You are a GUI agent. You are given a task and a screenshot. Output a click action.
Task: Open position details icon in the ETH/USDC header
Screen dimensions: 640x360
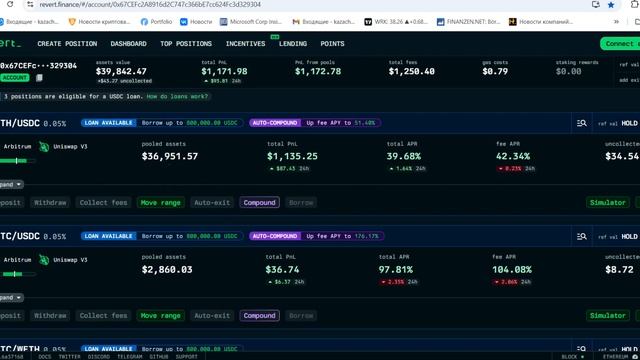tap(582, 123)
